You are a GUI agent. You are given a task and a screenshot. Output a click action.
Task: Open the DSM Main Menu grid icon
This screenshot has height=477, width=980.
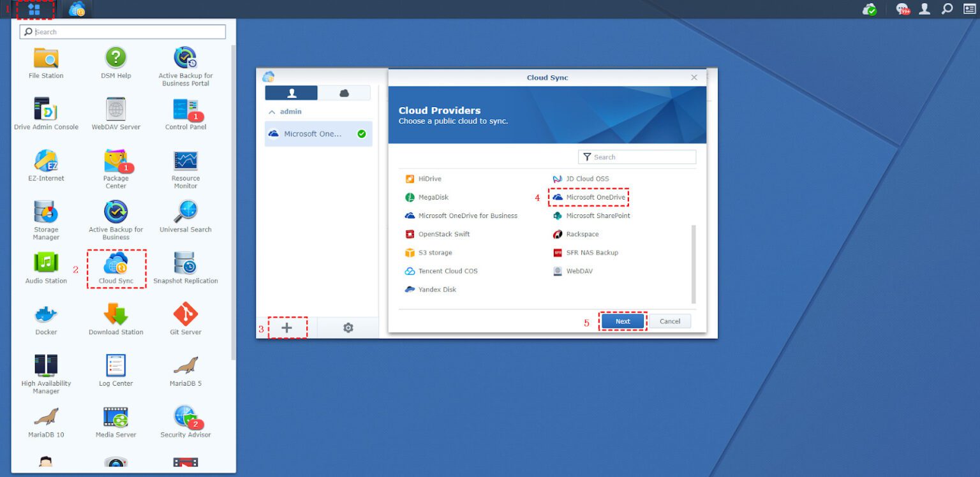pos(34,9)
